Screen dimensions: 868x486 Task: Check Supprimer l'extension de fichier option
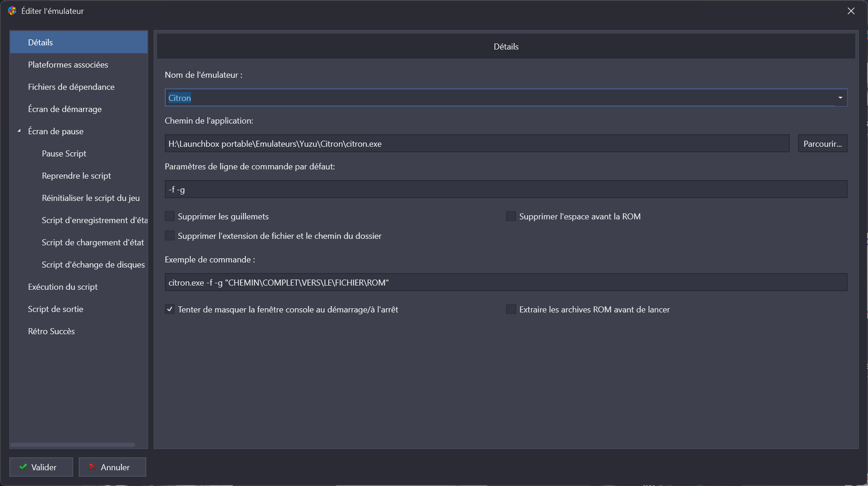(x=170, y=236)
